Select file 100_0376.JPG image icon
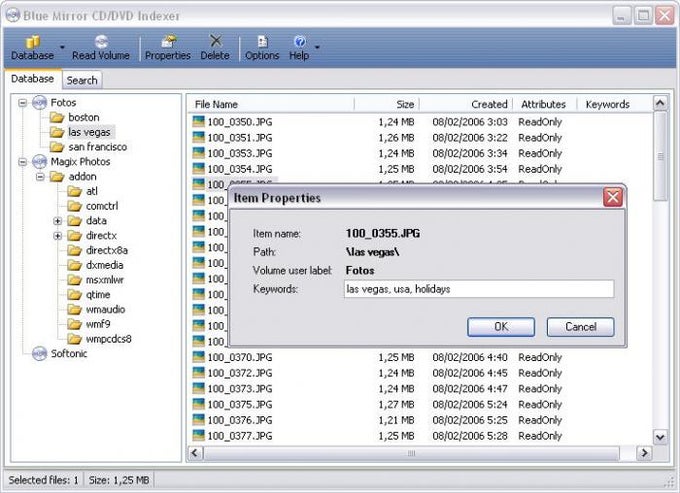This screenshot has width=680, height=493. tap(199, 420)
